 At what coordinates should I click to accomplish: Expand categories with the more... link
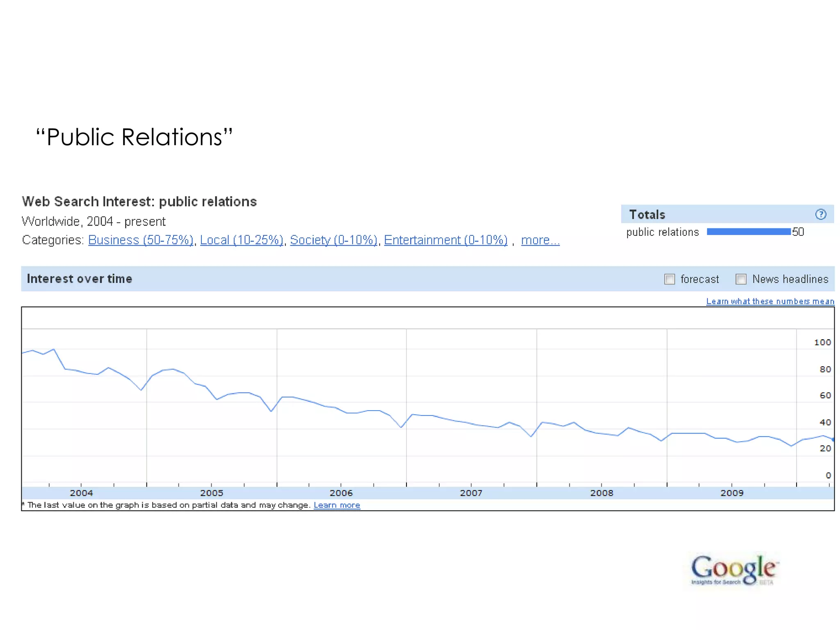(540, 240)
